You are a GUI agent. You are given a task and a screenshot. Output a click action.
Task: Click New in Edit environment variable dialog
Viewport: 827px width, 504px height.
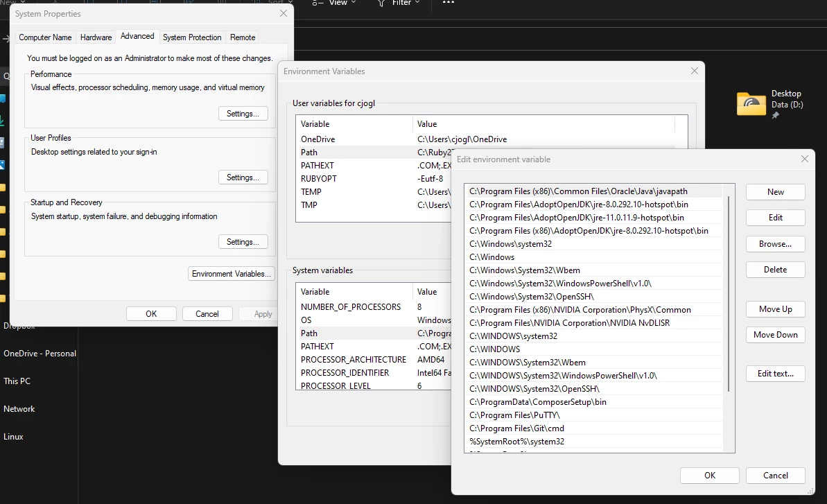775,192
